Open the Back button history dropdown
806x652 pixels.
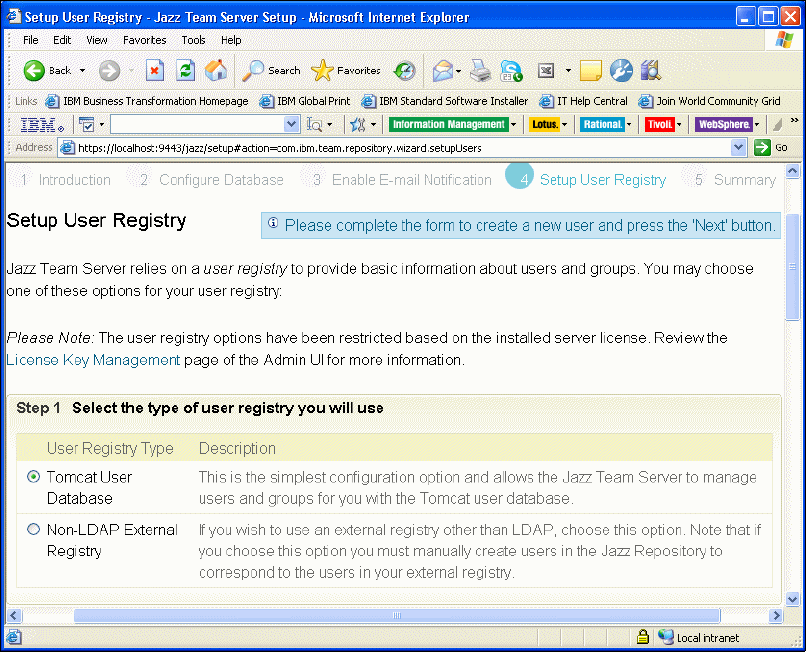82,70
